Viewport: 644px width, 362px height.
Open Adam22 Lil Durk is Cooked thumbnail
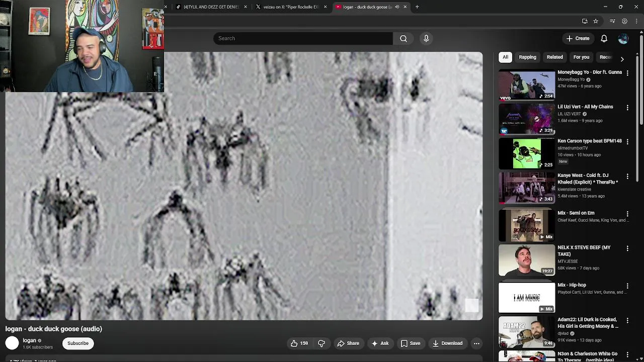point(527,332)
